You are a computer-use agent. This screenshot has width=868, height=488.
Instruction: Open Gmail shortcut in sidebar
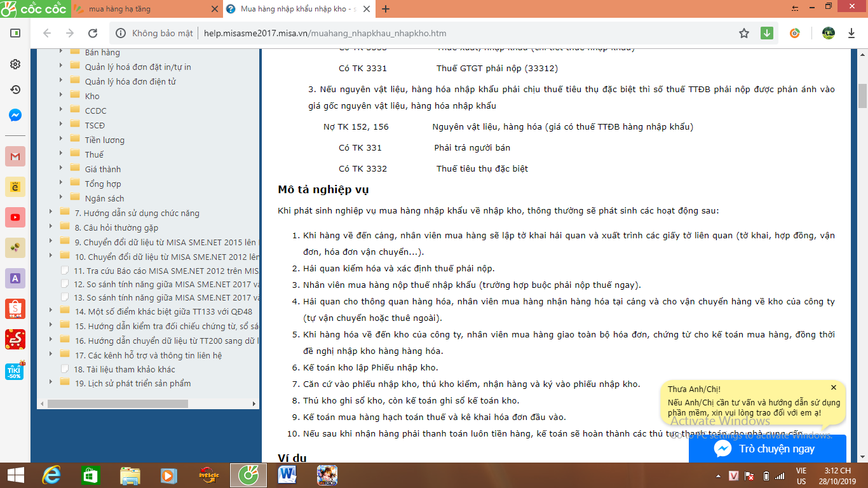pos(15,156)
